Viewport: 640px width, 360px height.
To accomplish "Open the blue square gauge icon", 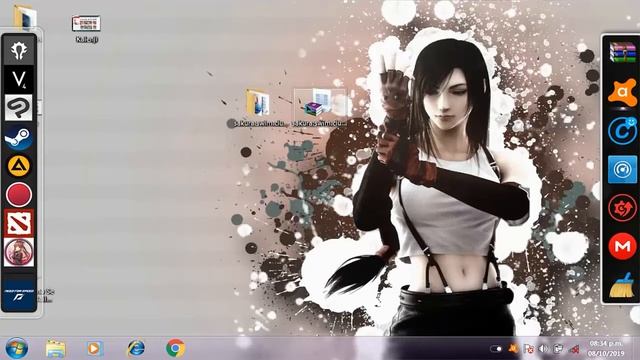I will [622, 169].
